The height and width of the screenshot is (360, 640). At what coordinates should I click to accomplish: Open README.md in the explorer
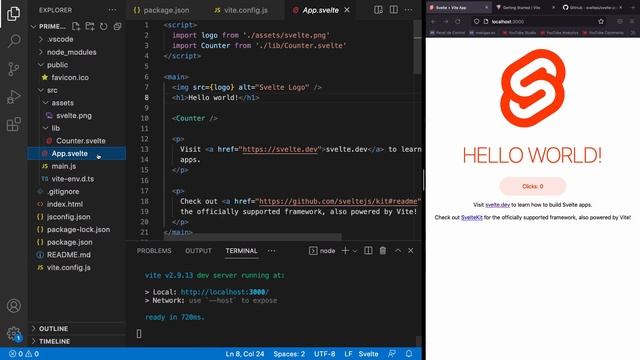tap(69, 255)
